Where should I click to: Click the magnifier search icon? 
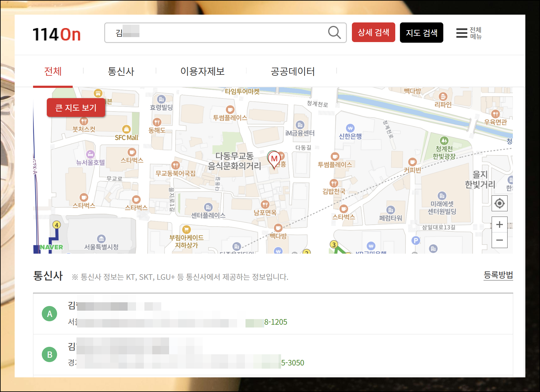(334, 32)
